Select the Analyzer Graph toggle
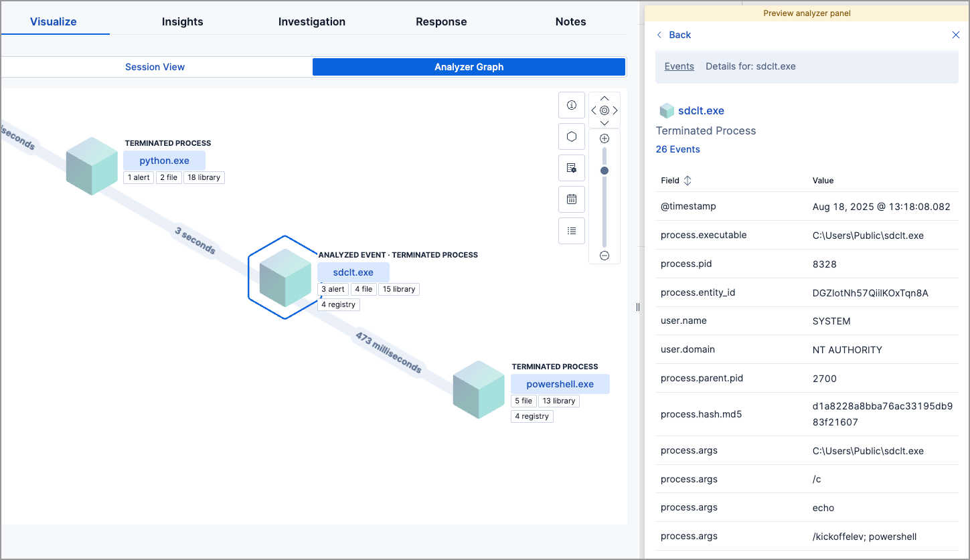The height and width of the screenshot is (560, 970). 469,67
